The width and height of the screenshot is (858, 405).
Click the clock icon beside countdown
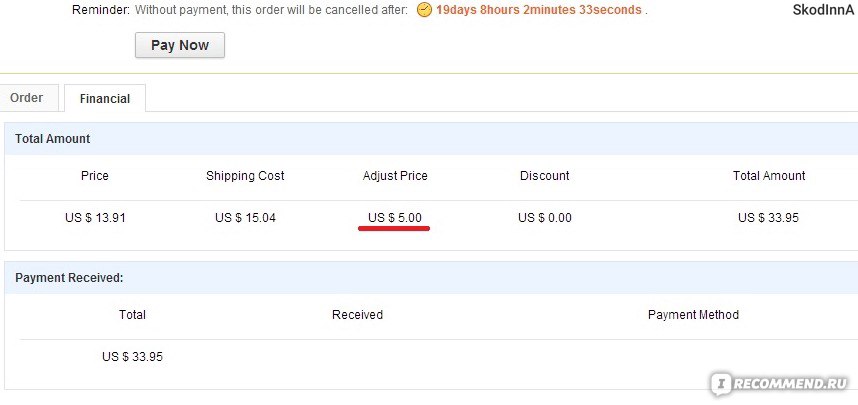tap(424, 10)
